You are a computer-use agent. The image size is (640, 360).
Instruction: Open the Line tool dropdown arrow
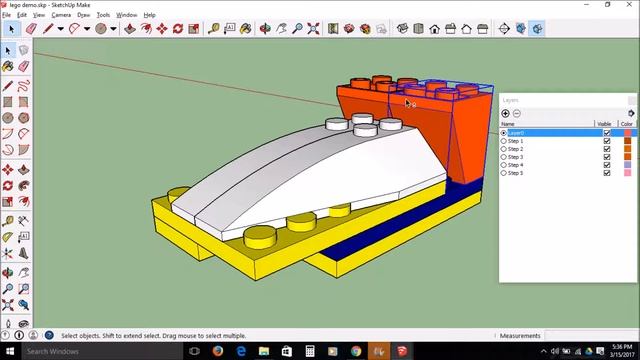[60, 29]
